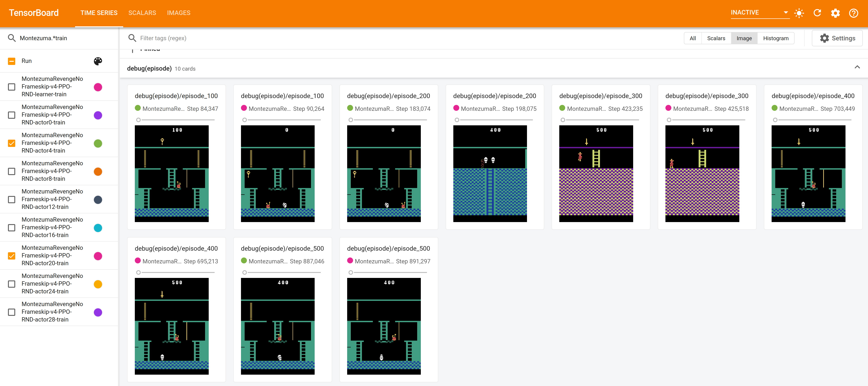Click step slider on episode_100 Step 90,264 card

282,120
